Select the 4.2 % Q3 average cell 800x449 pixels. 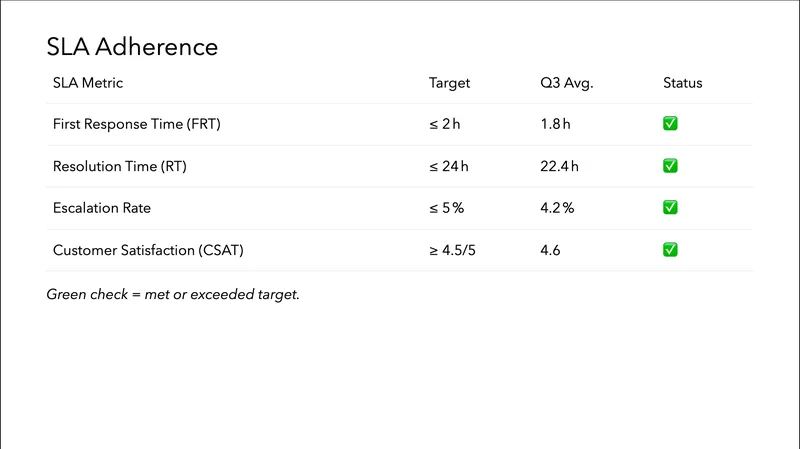tap(557, 208)
